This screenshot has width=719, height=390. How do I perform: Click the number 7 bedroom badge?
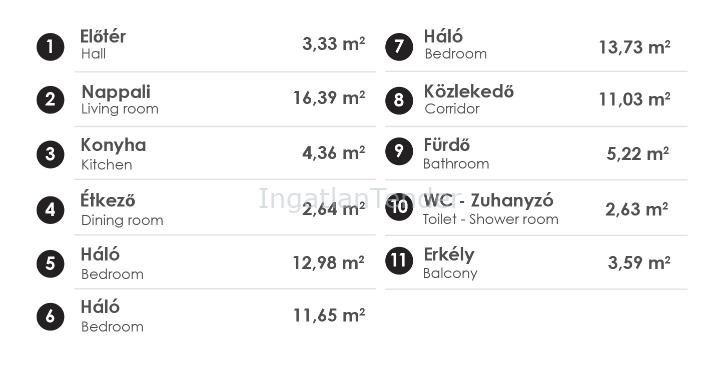tap(399, 46)
